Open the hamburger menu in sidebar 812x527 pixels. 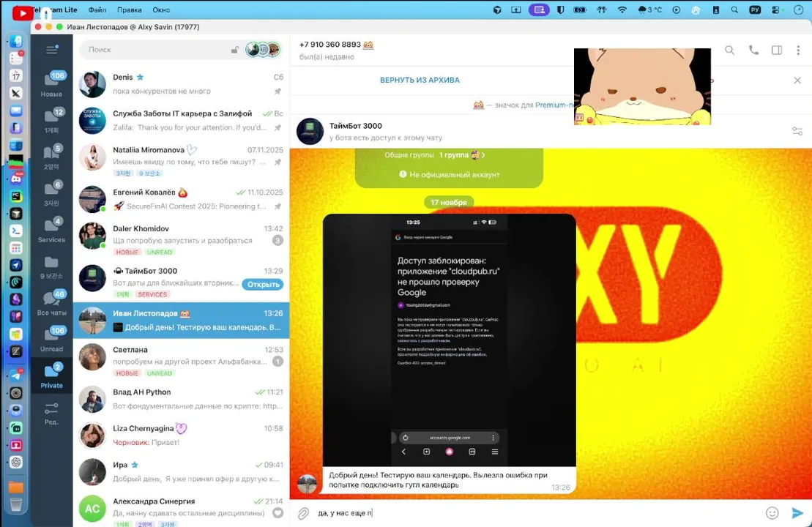tap(51, 50)
